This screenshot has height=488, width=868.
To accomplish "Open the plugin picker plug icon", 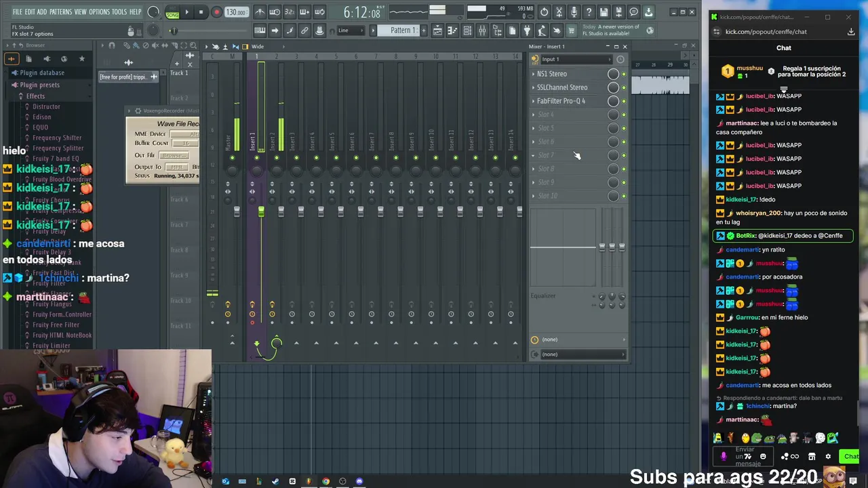I will [x=527, y=30].
